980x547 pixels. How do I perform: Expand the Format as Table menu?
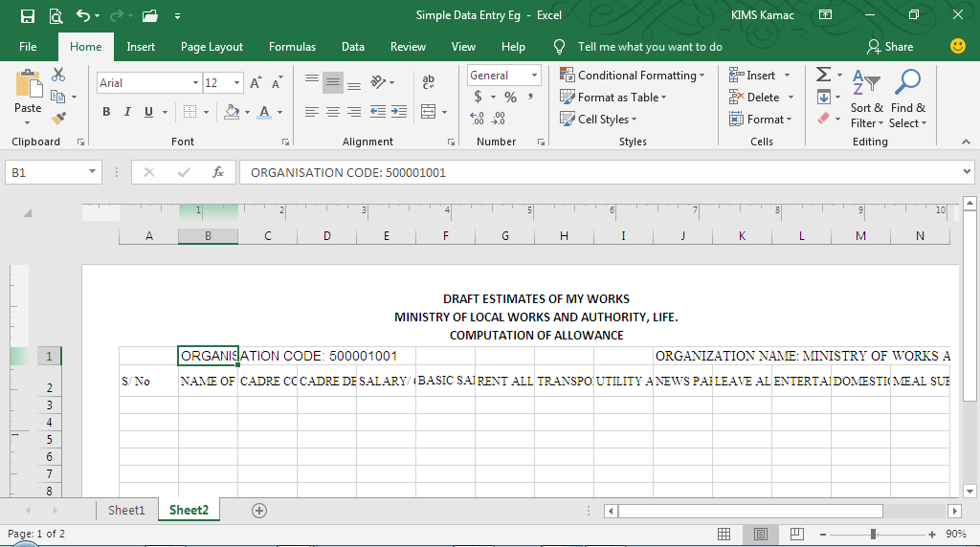click(x=613, y=98)
